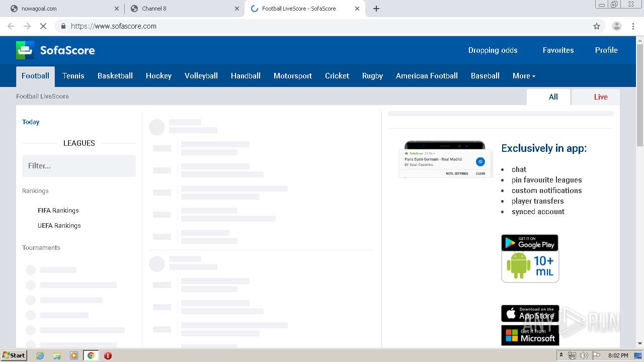The image size is (644, 362).
Task: Open Chrome three-dot menu
Action: [x=633, y=26]
